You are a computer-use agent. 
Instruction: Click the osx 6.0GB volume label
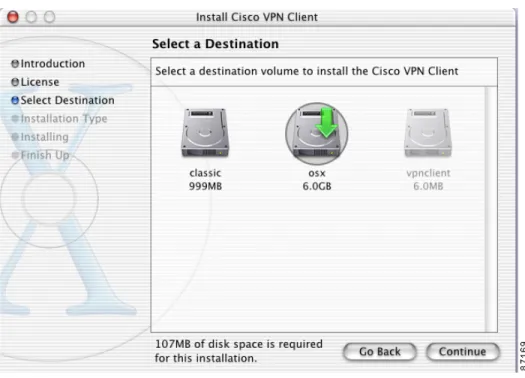[317, 180]
